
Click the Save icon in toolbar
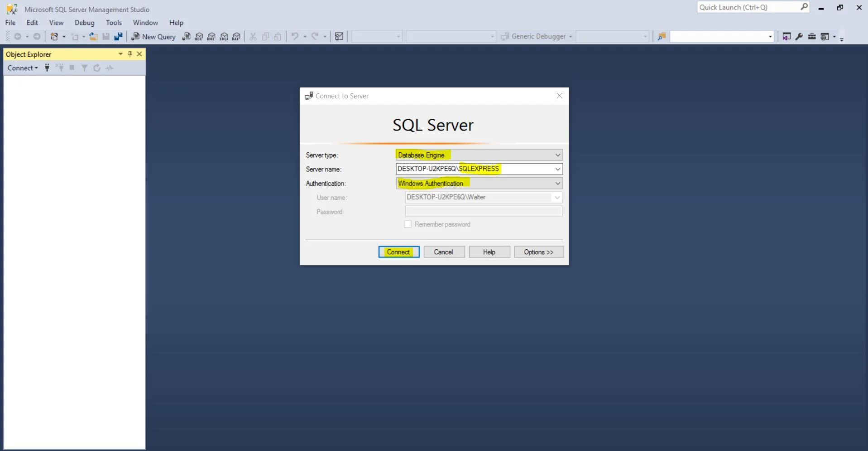106,37
